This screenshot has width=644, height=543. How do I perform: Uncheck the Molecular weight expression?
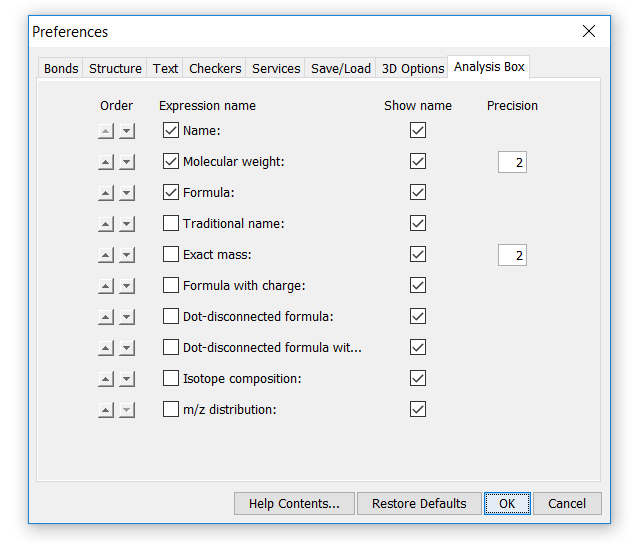click(171, 161)
